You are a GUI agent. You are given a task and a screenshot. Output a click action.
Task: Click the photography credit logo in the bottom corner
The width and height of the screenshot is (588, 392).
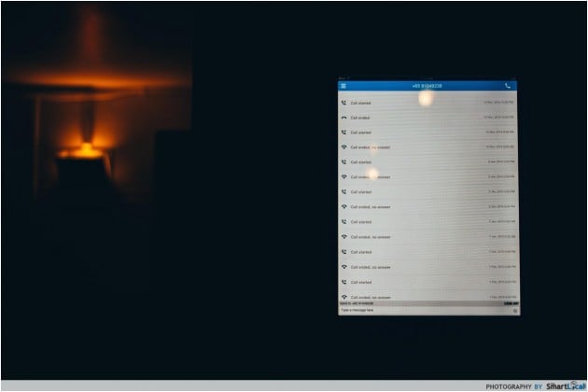[566, 385]
